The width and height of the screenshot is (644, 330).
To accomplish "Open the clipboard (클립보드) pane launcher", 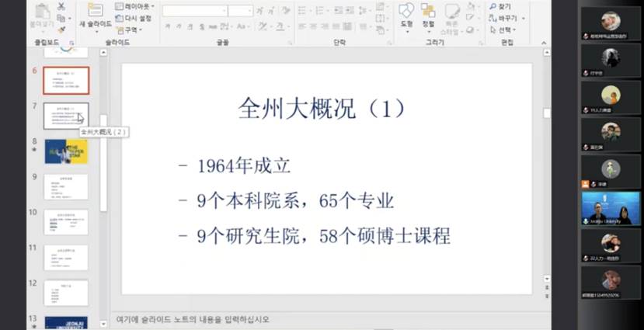I will click(x=71, y=42).
